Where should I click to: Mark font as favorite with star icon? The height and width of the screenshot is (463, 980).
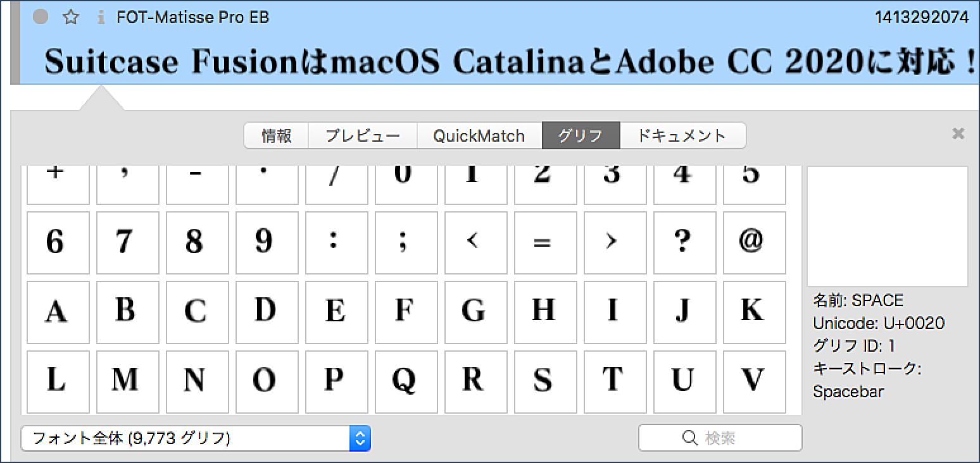tap(71, 17)
